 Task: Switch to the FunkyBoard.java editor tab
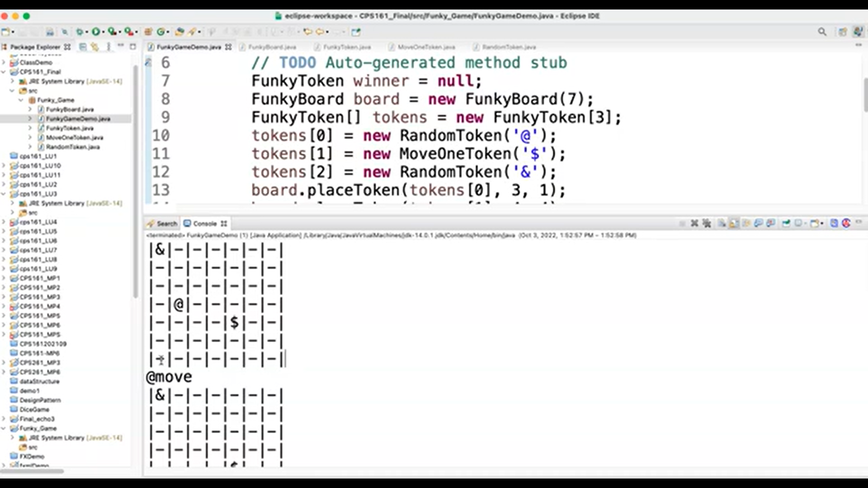[x=272, y=47]
